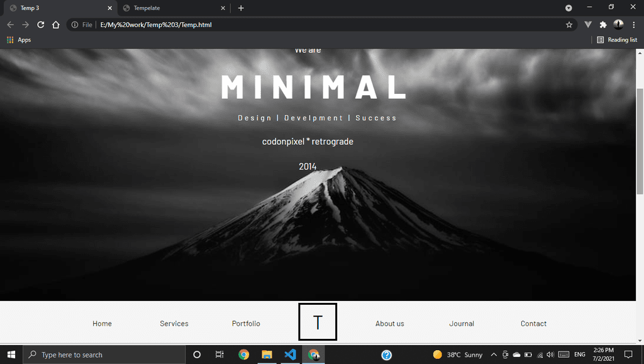Open the Apps bookmarks shortcut

(19, 40)
